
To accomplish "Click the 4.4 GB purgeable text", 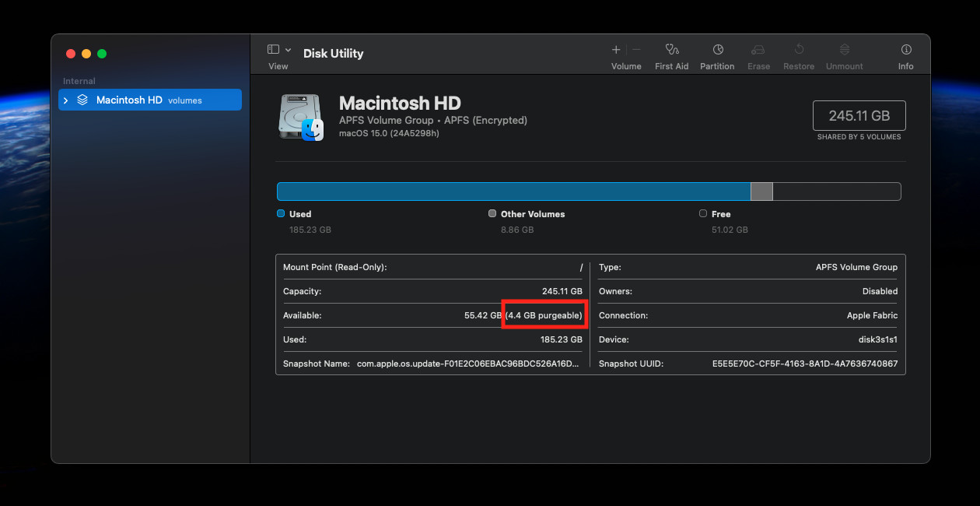I will pyautogui.click(x=544, y=315).
